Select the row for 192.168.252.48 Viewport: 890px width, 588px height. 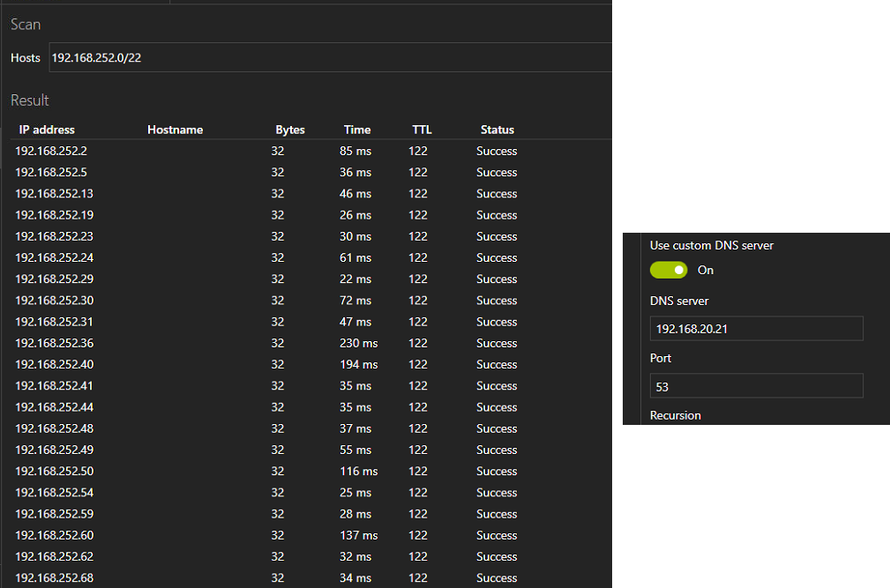tap(310, 428)
